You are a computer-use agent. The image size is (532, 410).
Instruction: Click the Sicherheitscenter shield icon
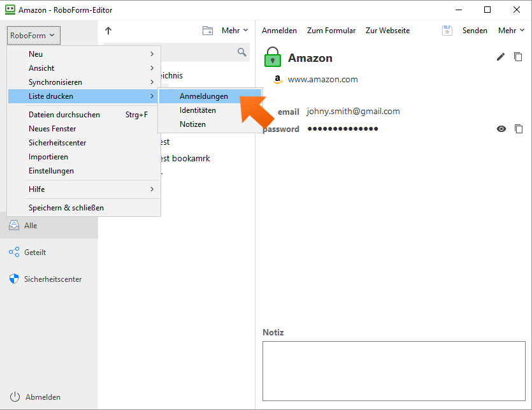click(x=14, y=279)
